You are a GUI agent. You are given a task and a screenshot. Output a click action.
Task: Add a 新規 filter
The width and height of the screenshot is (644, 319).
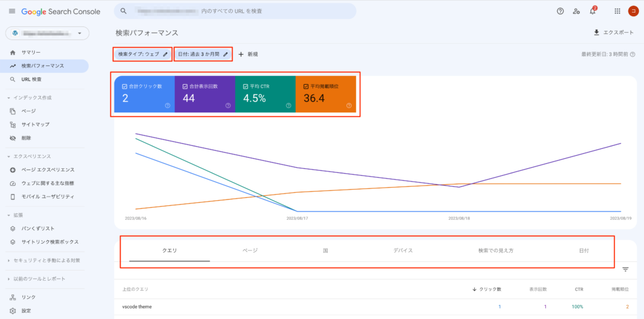pos(248,54)
